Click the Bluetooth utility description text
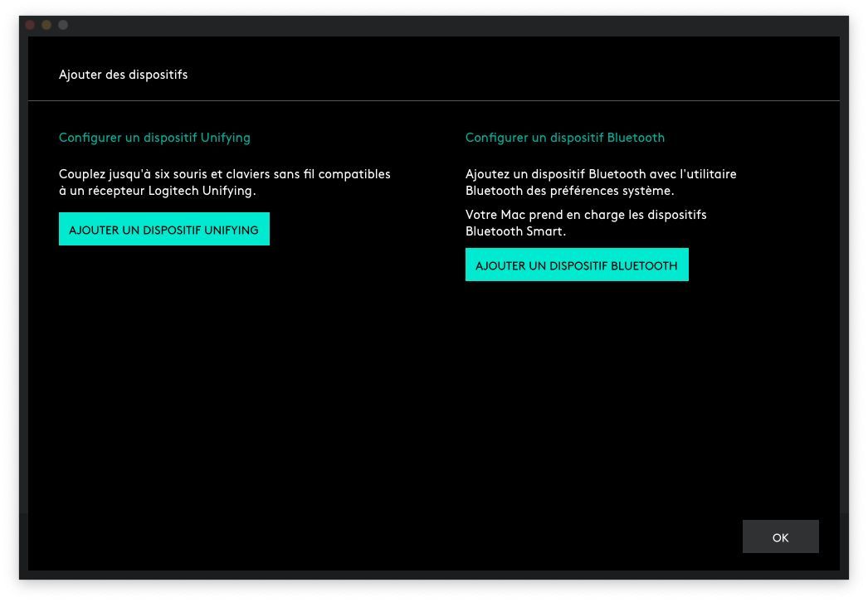 point(601,182)
